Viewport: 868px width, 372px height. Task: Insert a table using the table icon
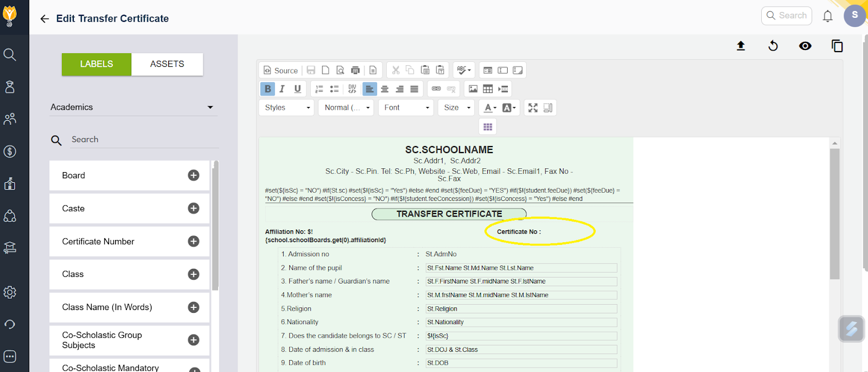(488, 89)
